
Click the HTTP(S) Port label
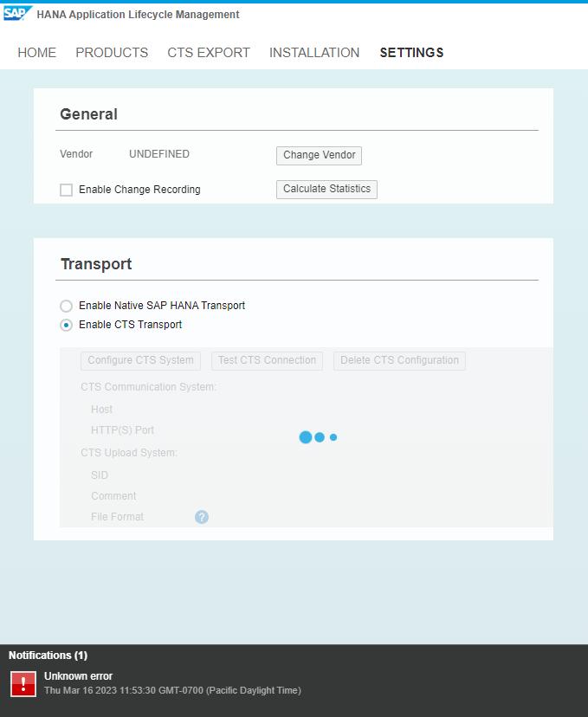coord(123,430)
